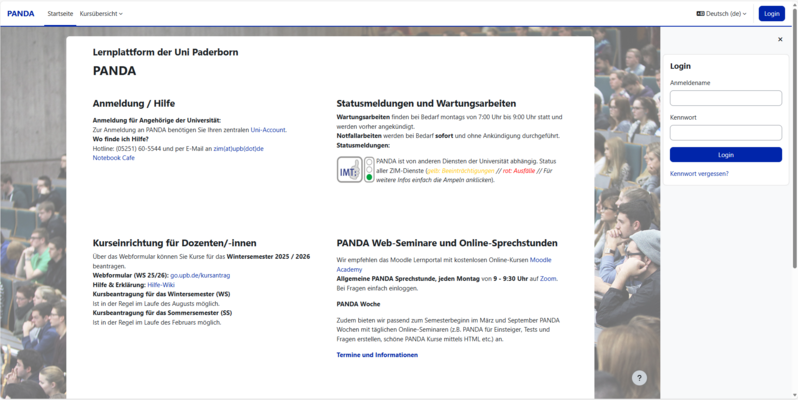The width and height of the screenshot is (798, 400).
Task: Click the IMT thumbs-up status icon
Action: 350,169
